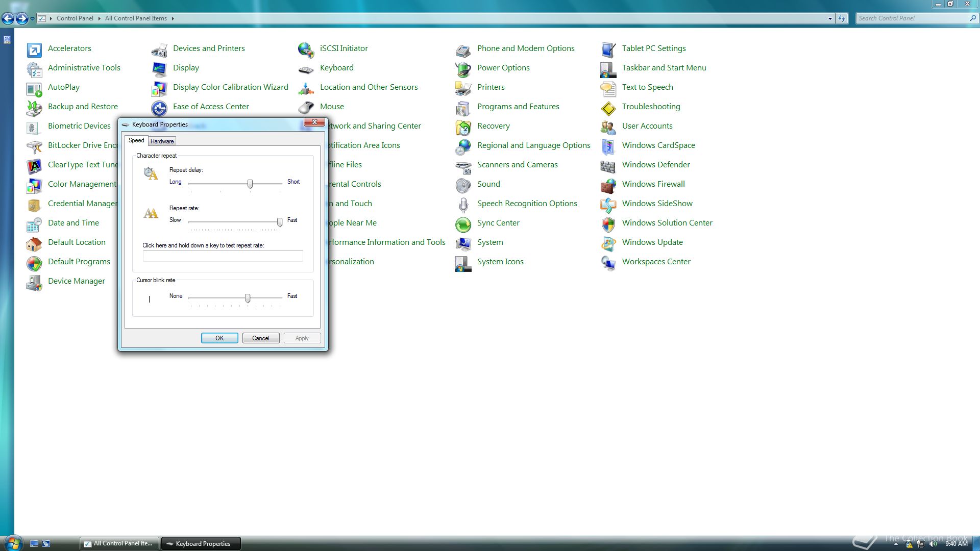Click Cancel in Keyboard Properties
The image size is (980, 551).
261,338
